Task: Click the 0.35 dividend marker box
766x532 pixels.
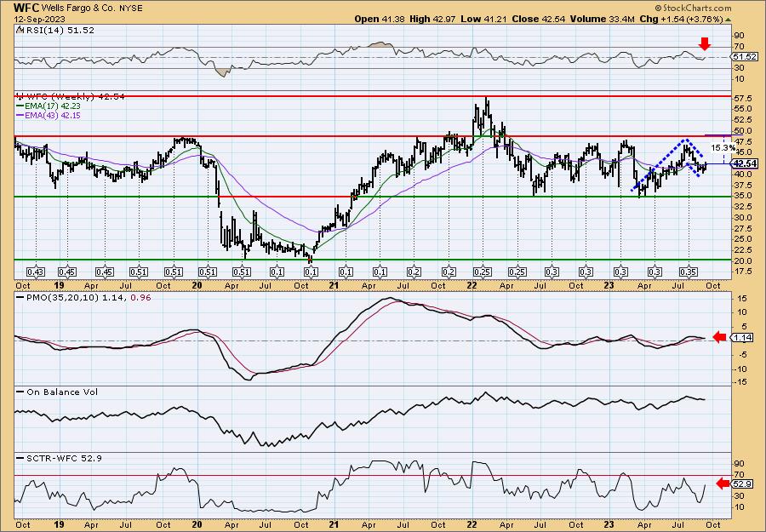Action: 689,272
